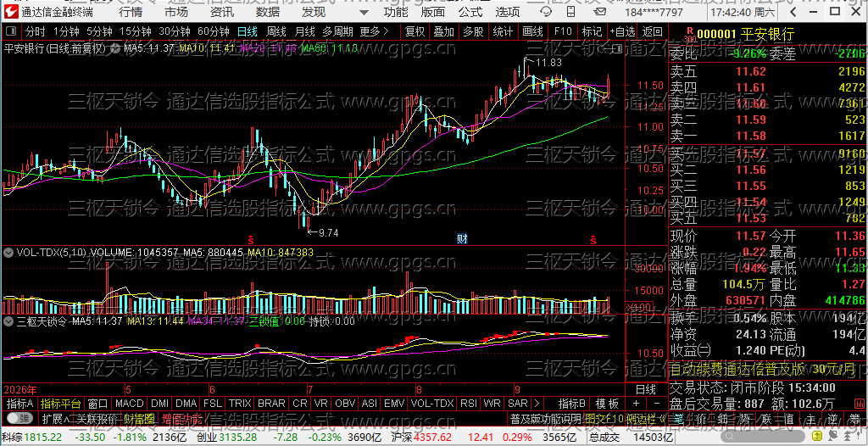Screen dimensions: 868x446
Task: Click the 叠加 overlay button
Action: (444, 31)
